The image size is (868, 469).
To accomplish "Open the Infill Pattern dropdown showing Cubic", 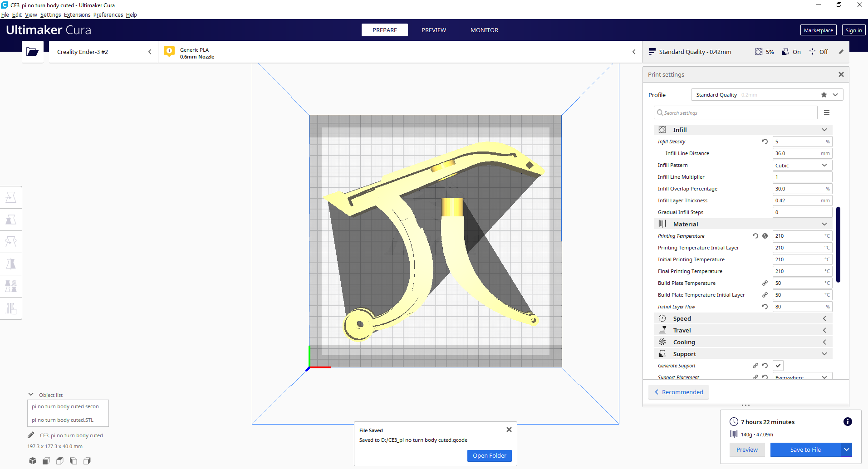I will 802,166.
